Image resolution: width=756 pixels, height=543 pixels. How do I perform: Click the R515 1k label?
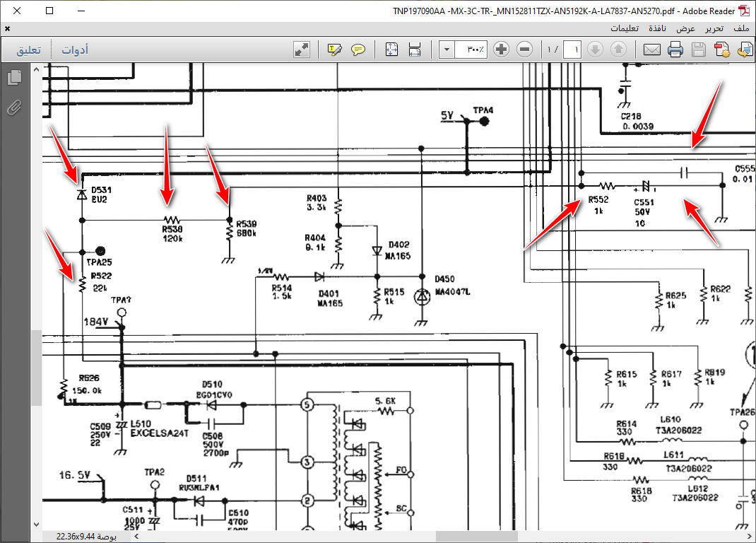tap(394, 296)
